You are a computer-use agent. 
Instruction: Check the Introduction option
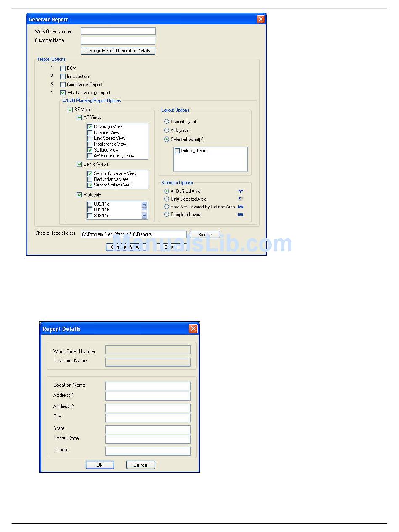pos(63,76)
